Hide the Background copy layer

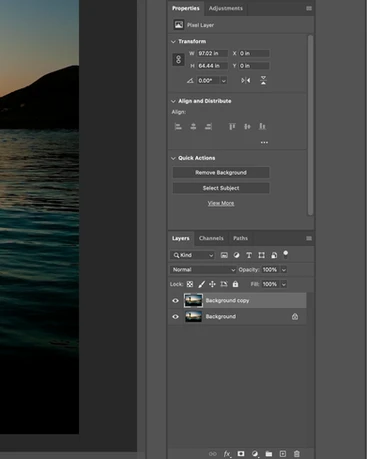tap(175, 301)
